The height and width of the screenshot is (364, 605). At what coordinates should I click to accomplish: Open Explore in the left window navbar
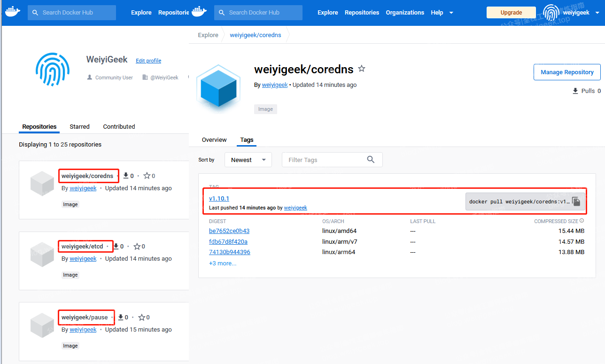point(141,13)
